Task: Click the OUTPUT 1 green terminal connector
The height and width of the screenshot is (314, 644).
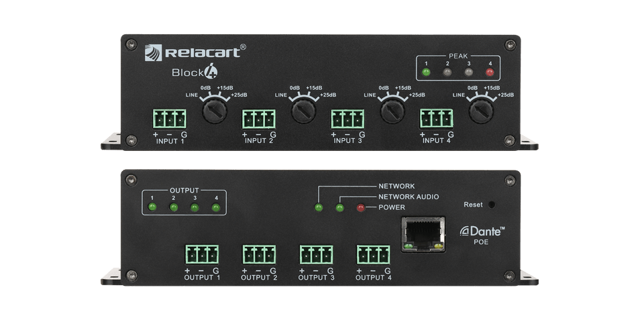Action: point(202,255)
